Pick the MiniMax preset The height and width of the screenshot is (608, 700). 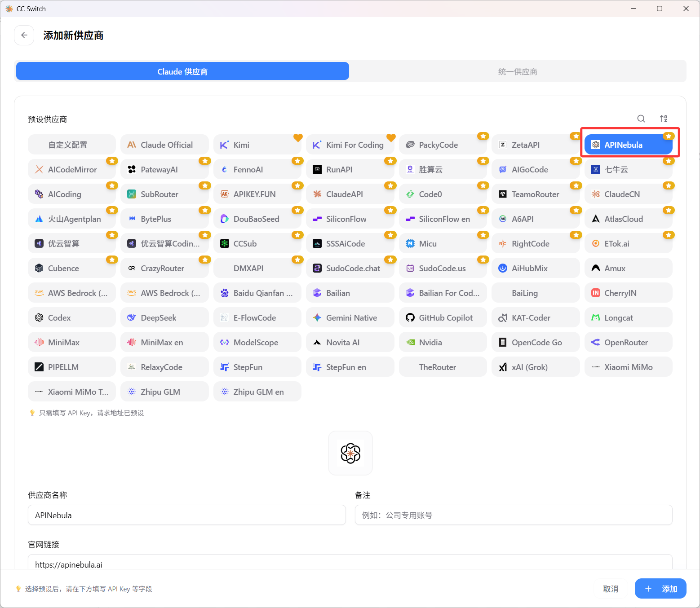click(72, 342)
